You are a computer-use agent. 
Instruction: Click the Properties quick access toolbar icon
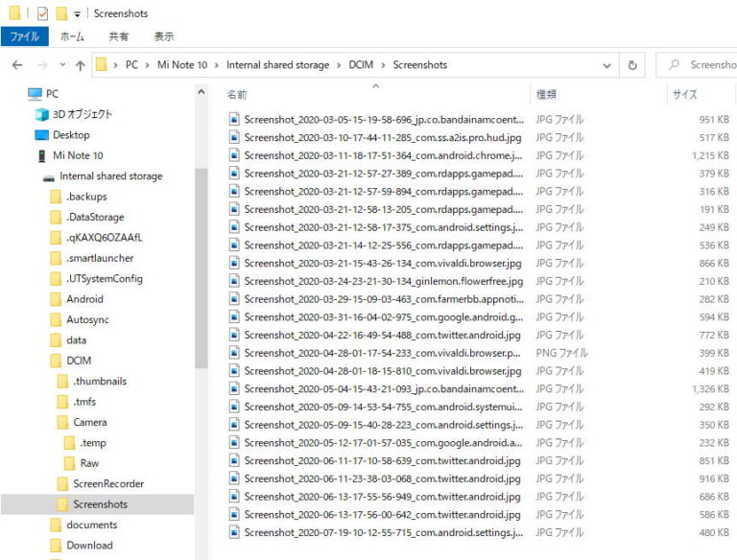(42, 13)
